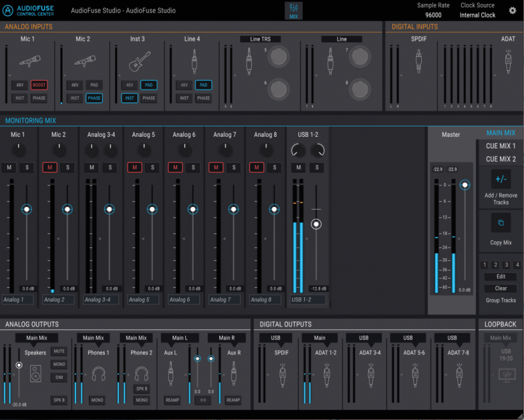Click the Phones 1 headphones icon
The width and height of the screenshot is (524, 420).
pos(98,373)
